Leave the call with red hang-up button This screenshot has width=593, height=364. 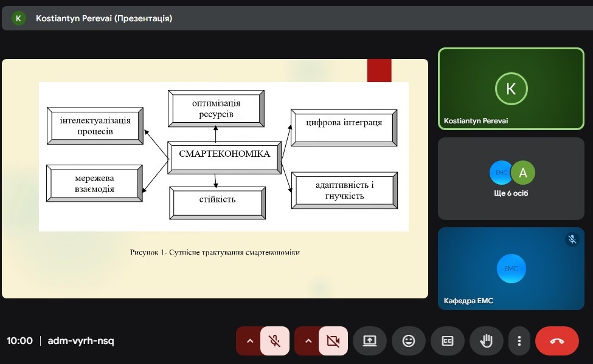click(x=557, y=341)
